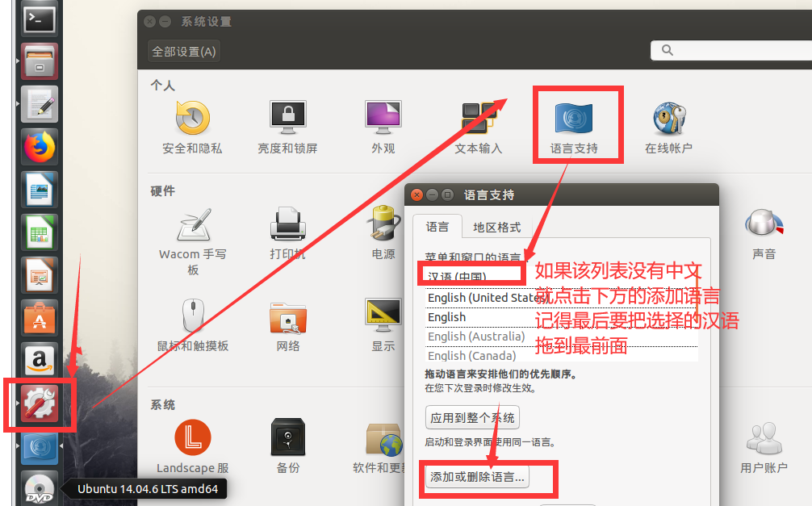Open LibreOffice Impress in the dock
The width and height of the screenshot is (812, 506).
(40, 274)
